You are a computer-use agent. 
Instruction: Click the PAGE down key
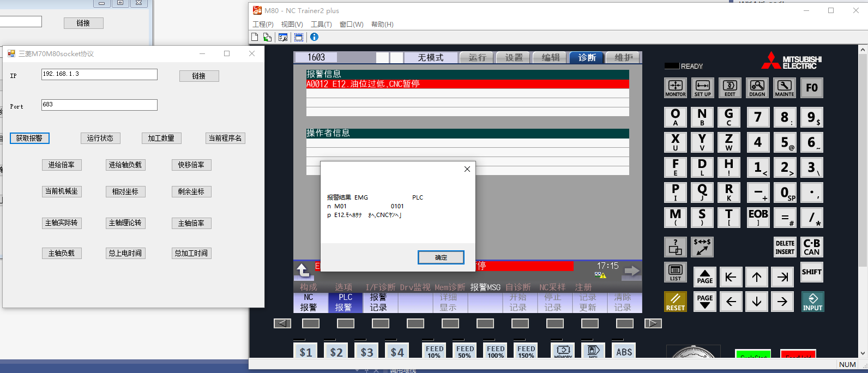705,302
